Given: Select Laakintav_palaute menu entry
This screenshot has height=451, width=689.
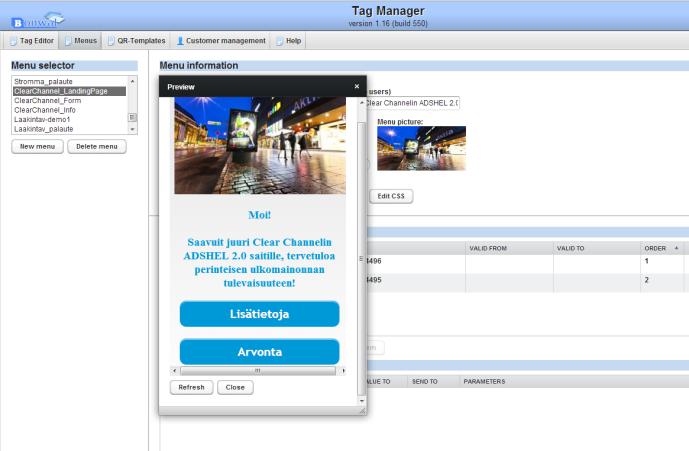Looking at the screenshot, I should click(x=69, y=129).
